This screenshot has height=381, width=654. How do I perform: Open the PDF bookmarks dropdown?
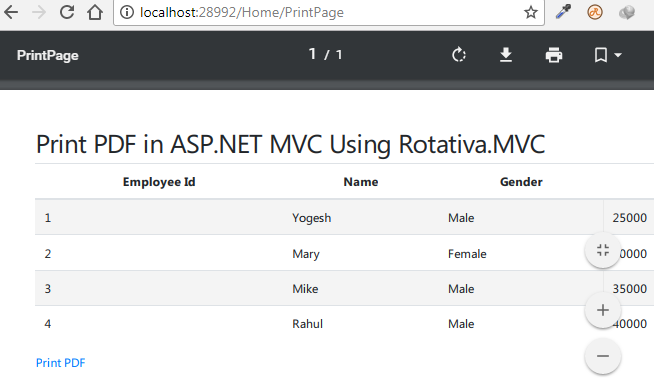tap(607, 55)
